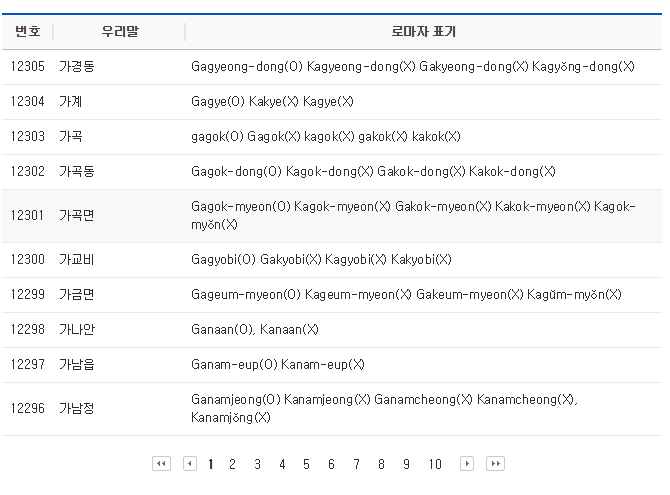This screenshot has height=495, width=670.
Task: Click the romanization Gagye(O) Kakye(X) Kagye(X)
Action: click(272, 102)
